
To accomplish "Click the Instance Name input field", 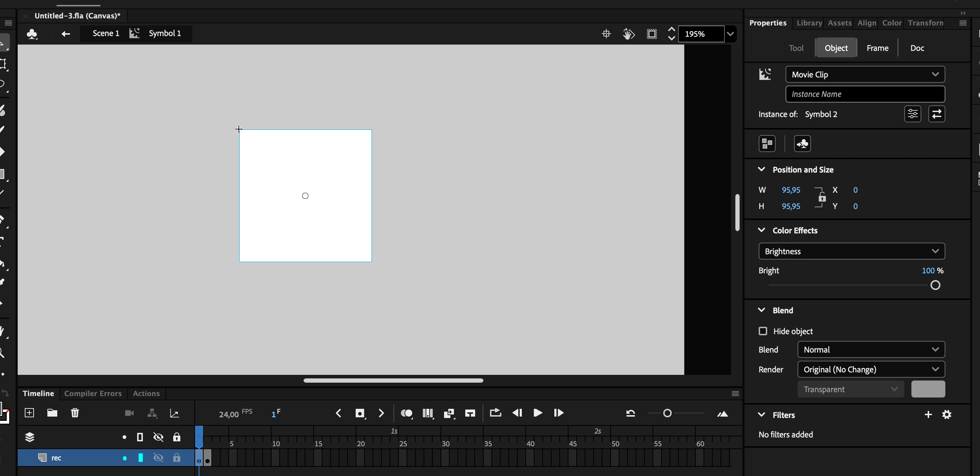I will tap(865, 94).
